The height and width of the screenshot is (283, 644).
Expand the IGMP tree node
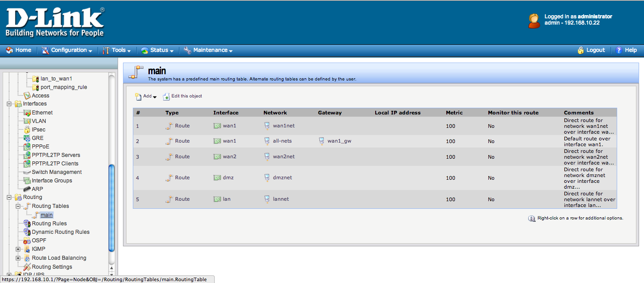(x=18, y=249)
